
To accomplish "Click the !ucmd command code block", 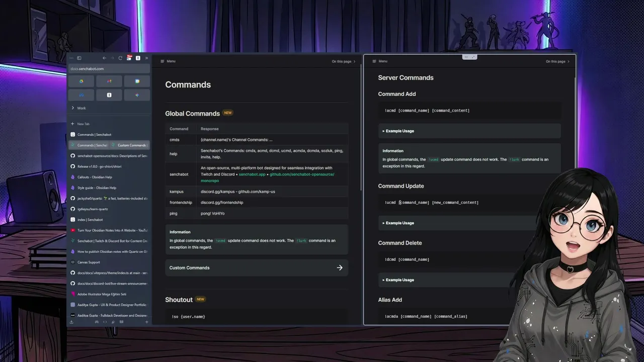I will click(469, 202).
